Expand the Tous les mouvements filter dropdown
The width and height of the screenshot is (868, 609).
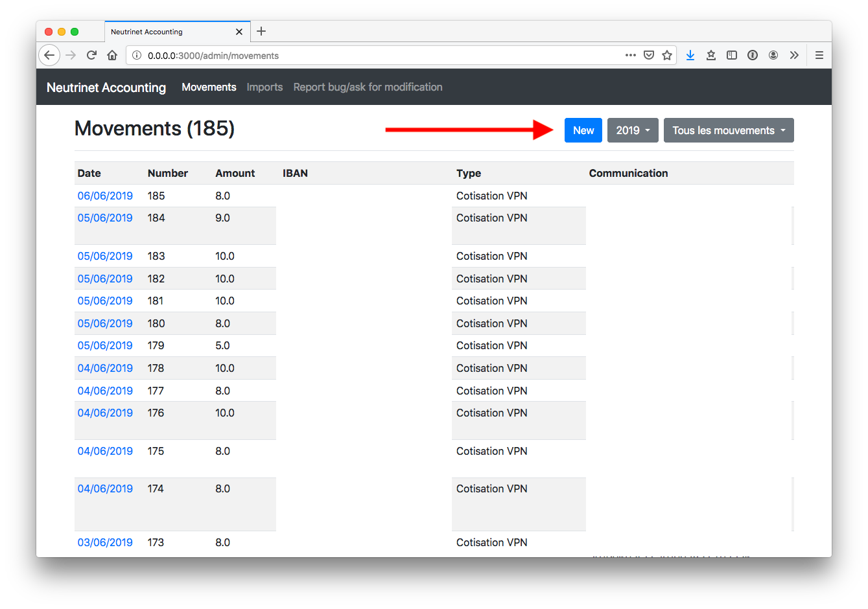coord(729,130)
